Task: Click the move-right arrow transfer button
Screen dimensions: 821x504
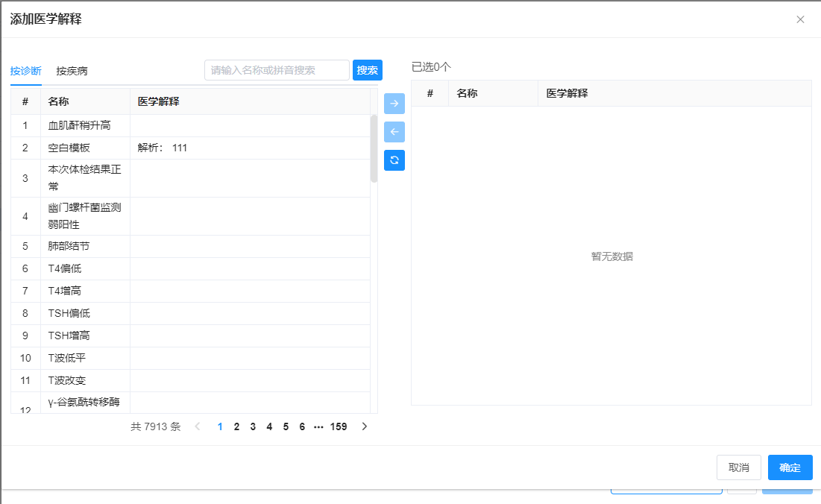Action: 394,104
